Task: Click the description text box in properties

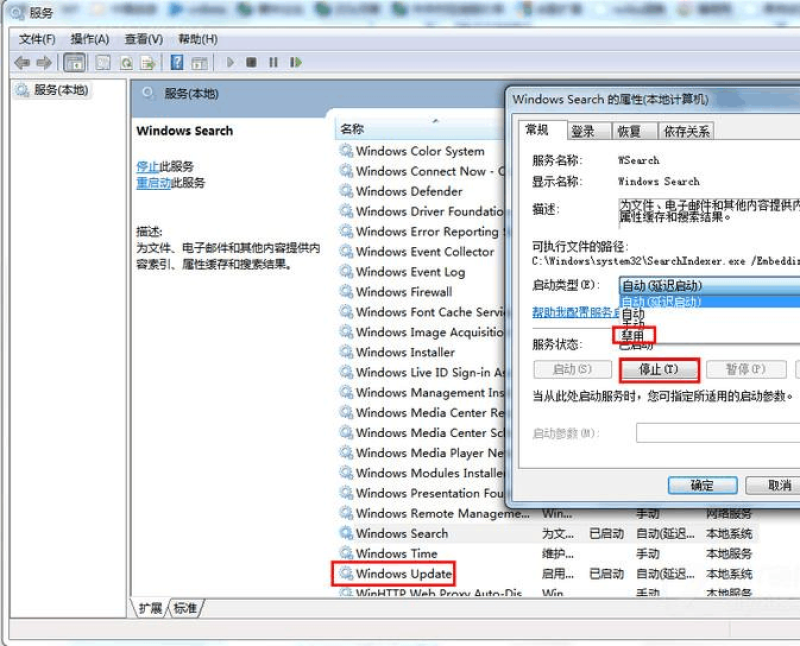Action: coord(709,211)
